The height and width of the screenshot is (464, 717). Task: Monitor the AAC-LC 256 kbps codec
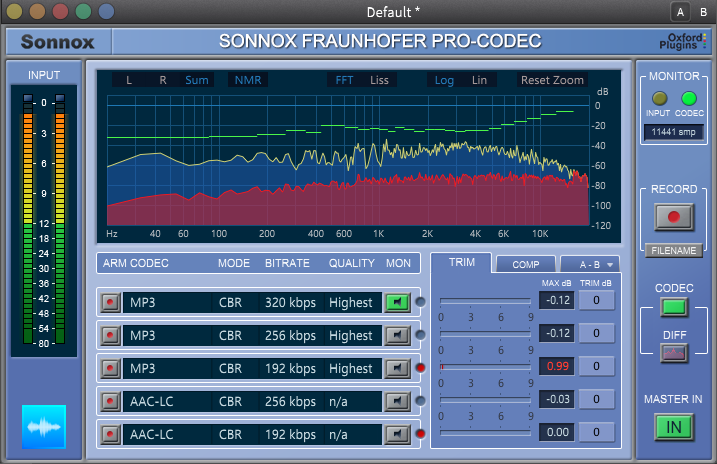[397, 401]
